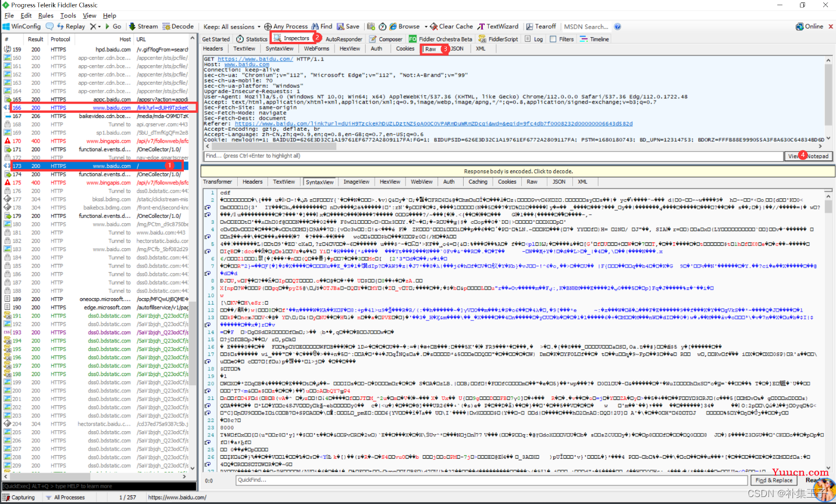The width and height of the screenshot is (836, 504).
Task: Click the Any Process target icon
Action: (x=268, y=27)
